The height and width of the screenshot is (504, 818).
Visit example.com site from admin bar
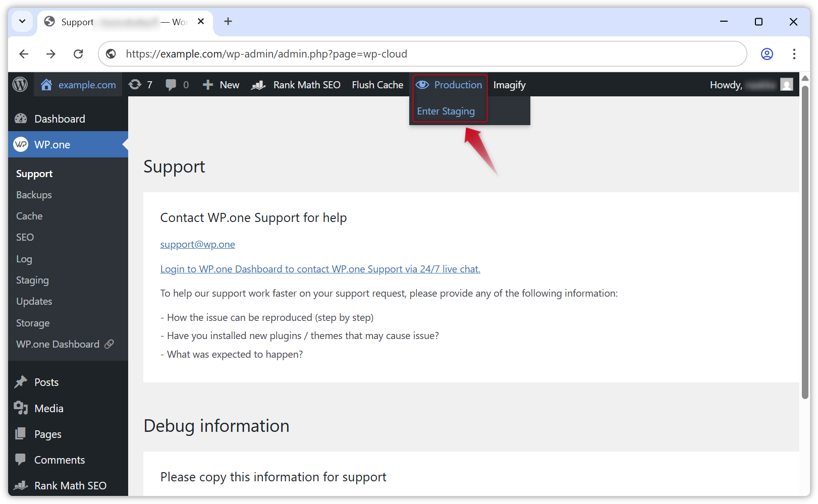click(78, 85)
